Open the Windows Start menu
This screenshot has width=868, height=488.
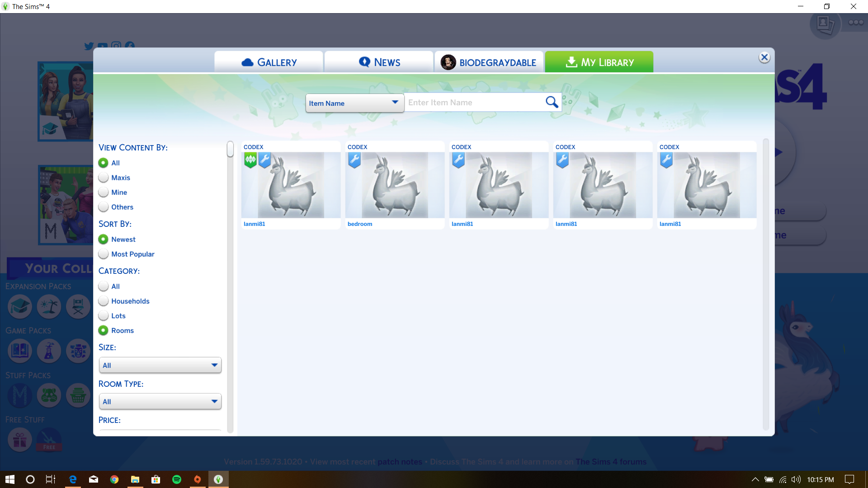10,479
